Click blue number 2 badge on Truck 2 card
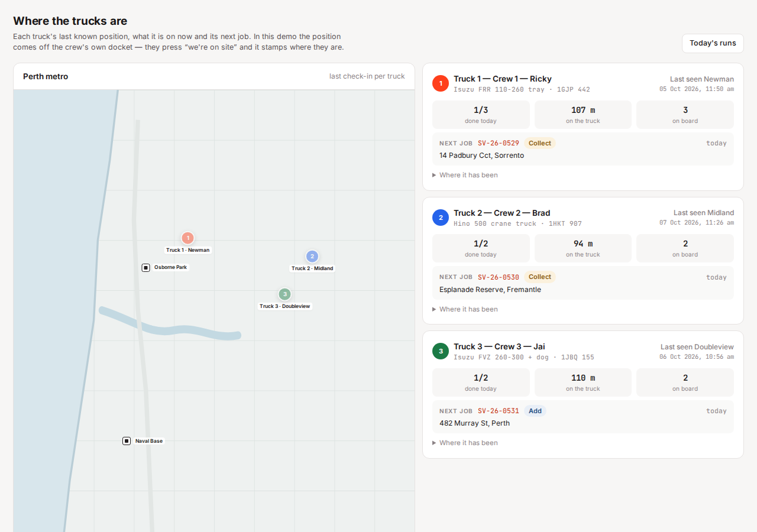Image resolution: width=757 pixels, height=532 pixels. (x=441, y=218)
